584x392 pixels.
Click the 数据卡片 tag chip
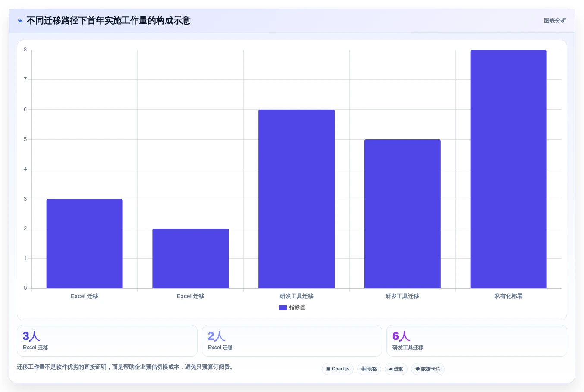click(428, 369)
